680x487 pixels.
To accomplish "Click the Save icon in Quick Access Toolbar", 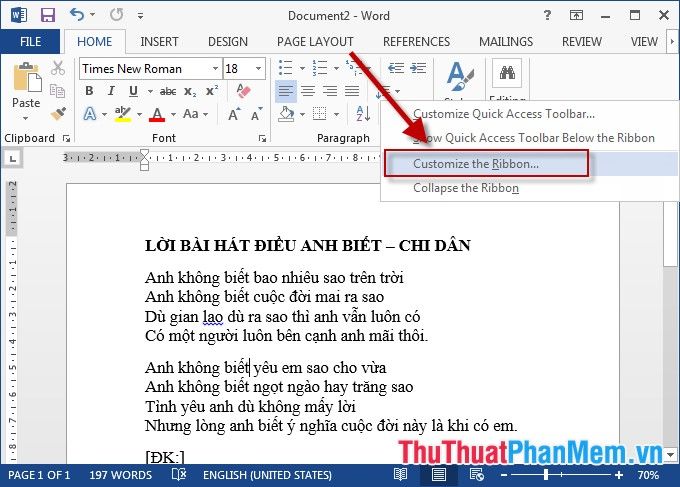I will coord(48,15).
